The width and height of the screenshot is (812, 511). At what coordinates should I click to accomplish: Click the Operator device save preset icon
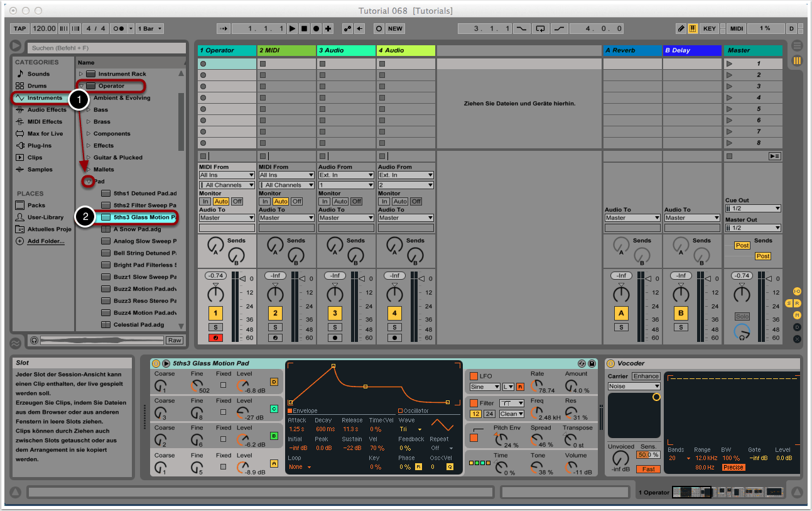click(x=592, y=363)
